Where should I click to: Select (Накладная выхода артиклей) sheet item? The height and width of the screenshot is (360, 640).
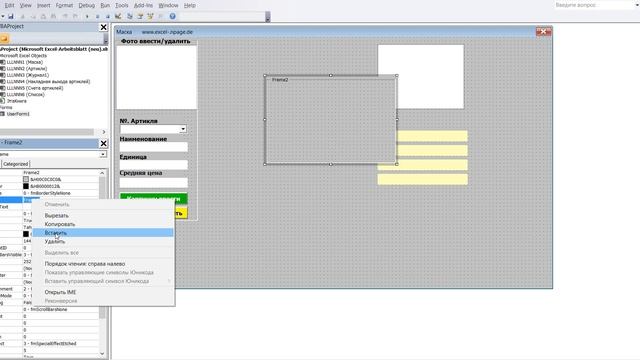click(48, 82)
